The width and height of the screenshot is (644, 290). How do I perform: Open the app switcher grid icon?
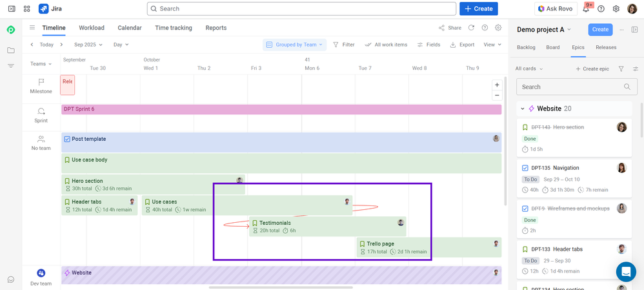pyautogui.click(x=26, y=8)
